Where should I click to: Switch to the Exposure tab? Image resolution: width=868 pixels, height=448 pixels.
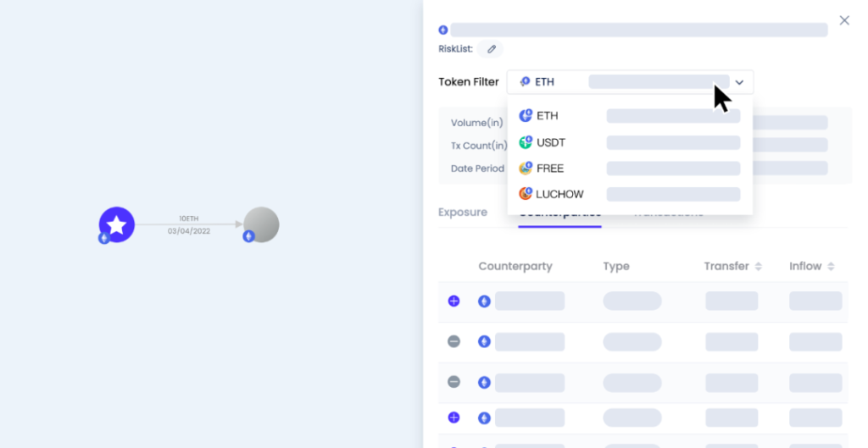[463, 213]
